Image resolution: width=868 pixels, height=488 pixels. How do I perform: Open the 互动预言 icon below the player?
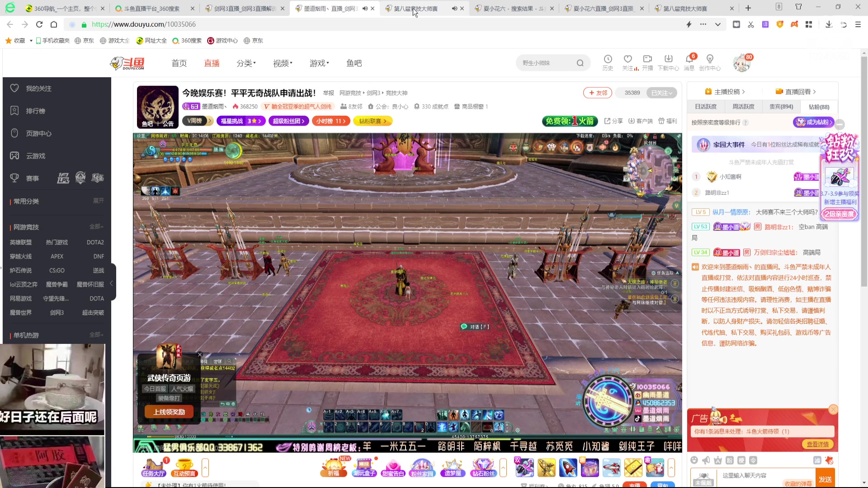pyautogui.click(x=184, y=468)
